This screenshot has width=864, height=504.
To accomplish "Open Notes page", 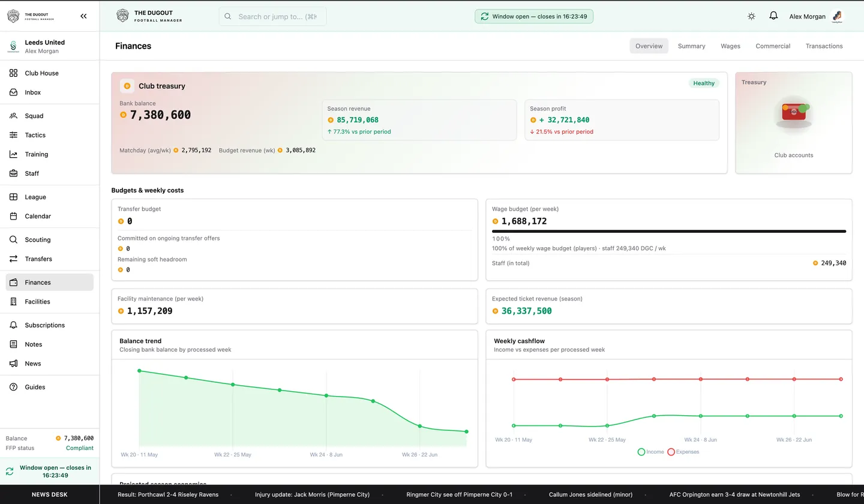I will pyautogui.click(x=50, y=344).
